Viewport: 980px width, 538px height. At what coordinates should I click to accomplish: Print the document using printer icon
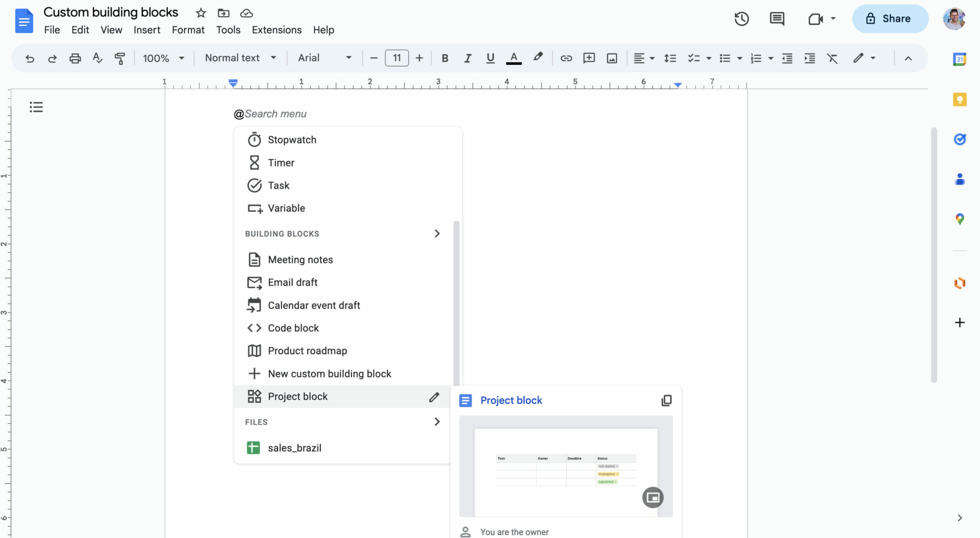(75, 58)
